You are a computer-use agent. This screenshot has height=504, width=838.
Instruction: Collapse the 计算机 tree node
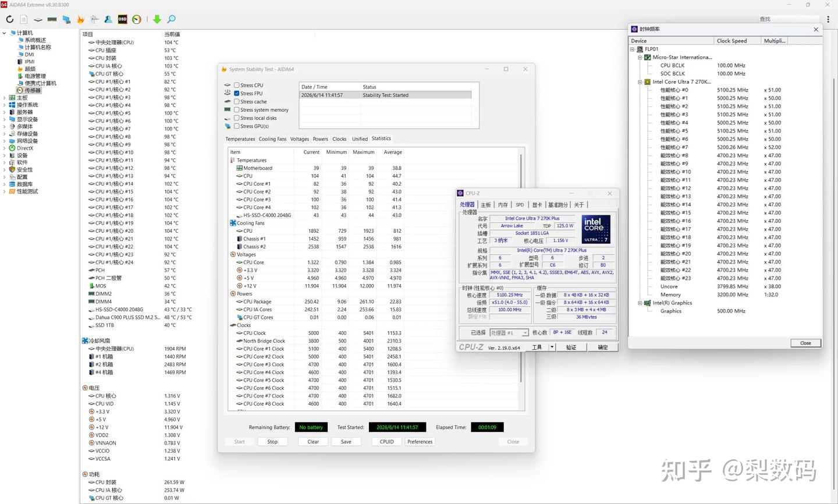pos(5,33)
